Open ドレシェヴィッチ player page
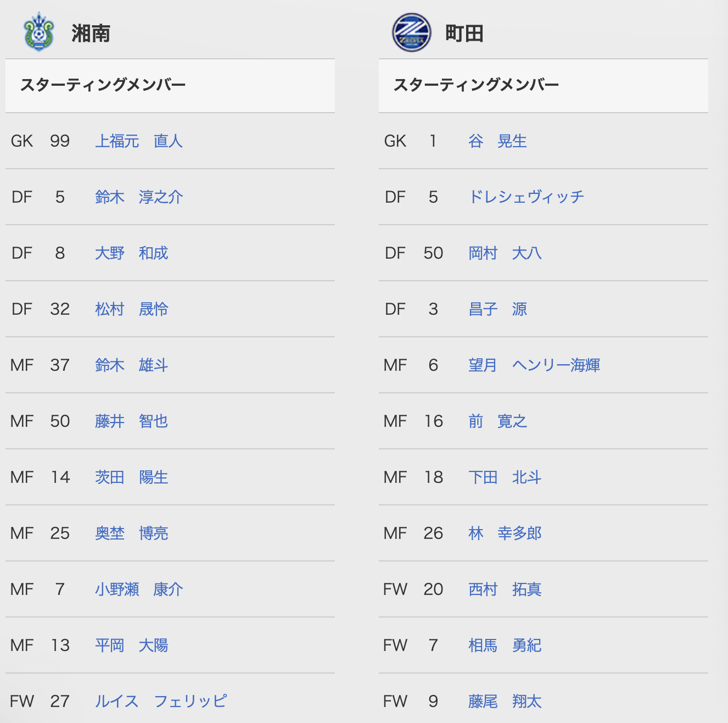The height and width of the screenshot is (723, 728). click(526, 197)
